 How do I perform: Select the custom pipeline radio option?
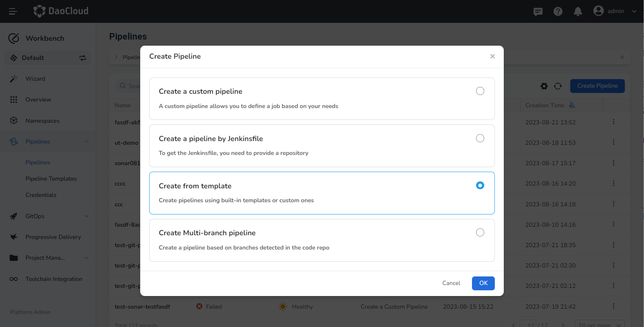coord(480,91)
